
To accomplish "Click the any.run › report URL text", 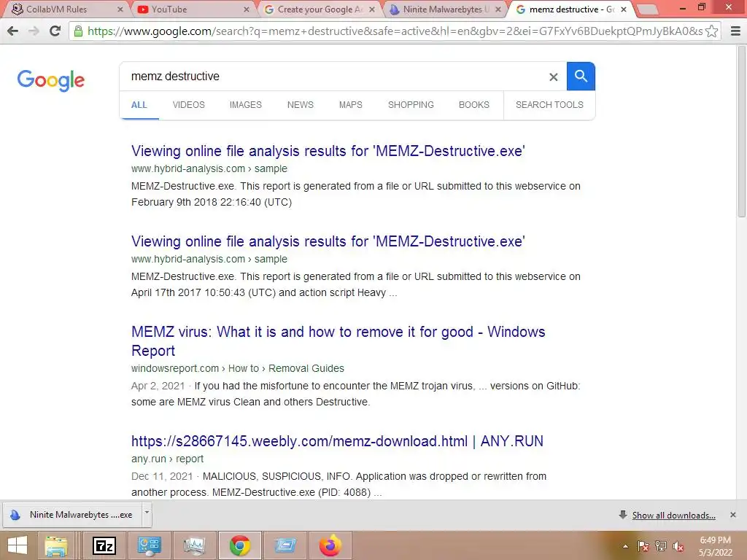I will pos(167,459).
